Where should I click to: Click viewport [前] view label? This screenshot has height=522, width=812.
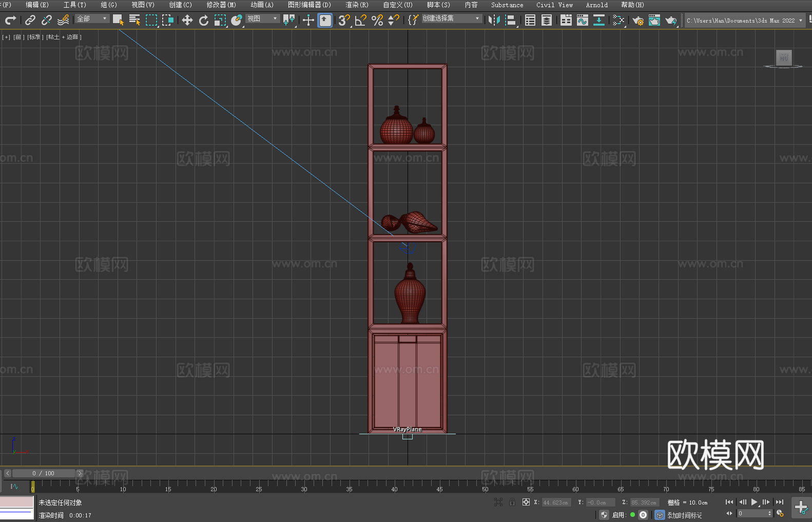18,37
